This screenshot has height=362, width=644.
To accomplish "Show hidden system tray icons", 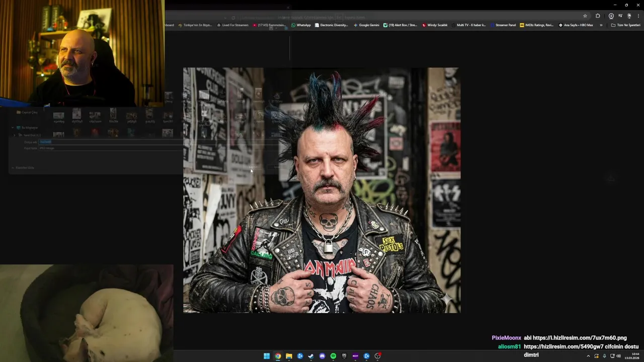I will tap(588, 356).
